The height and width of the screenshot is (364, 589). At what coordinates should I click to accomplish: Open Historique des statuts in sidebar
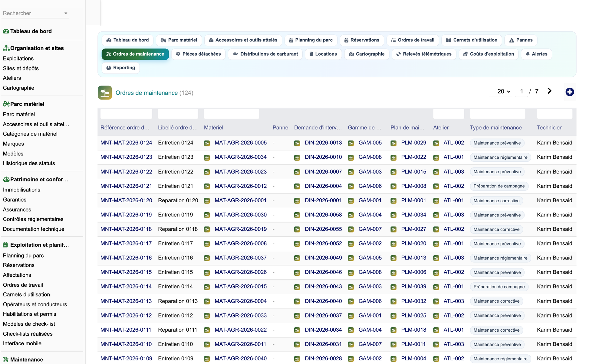29,163
